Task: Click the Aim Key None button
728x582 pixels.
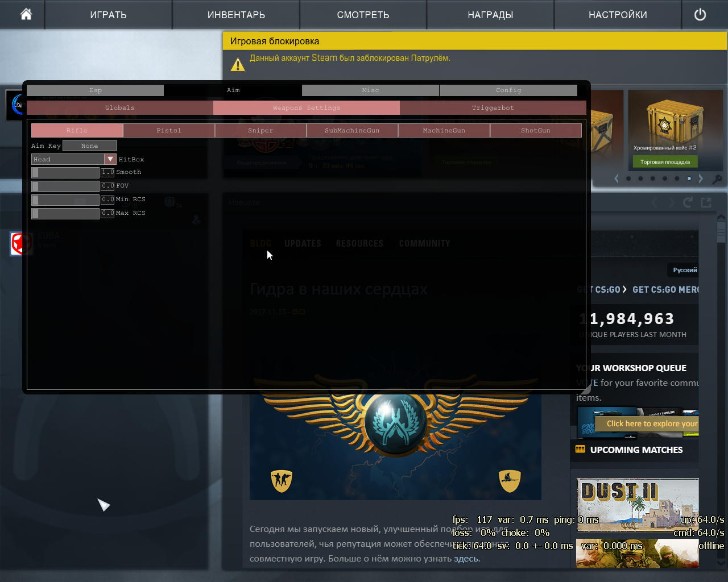Action: click(89, 145)
